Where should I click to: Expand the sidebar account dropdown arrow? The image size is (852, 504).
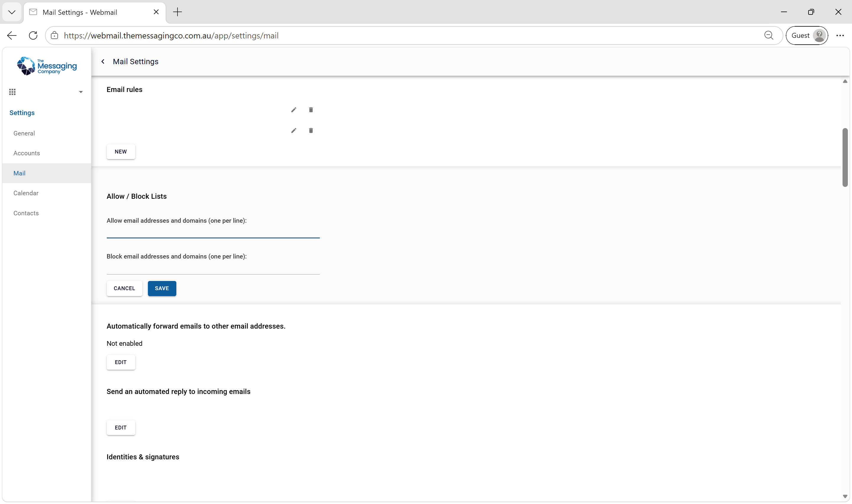click(81, 92)
